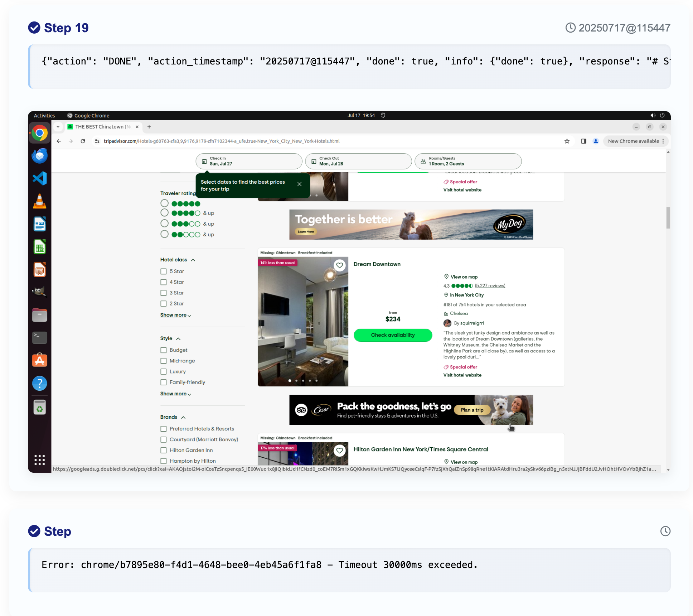Launch VLC media player from the dock
Viewport: 693px width, 616px height.
click(39, 201)
